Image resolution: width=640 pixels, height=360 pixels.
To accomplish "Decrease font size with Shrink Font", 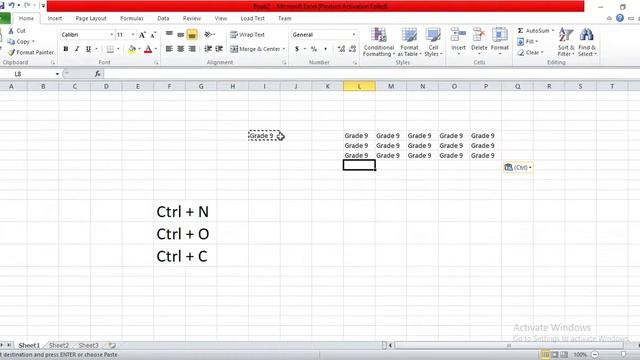I will click(153, 35).
